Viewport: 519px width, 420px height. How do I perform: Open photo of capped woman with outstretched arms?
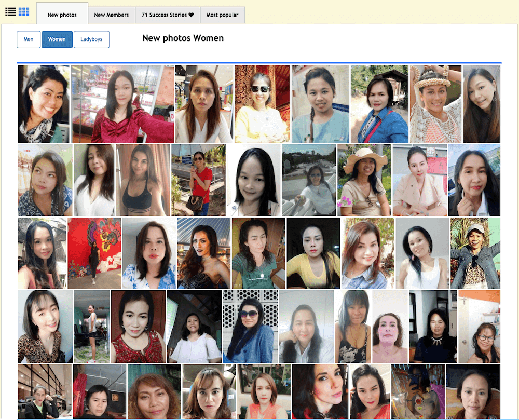[475, 253]
